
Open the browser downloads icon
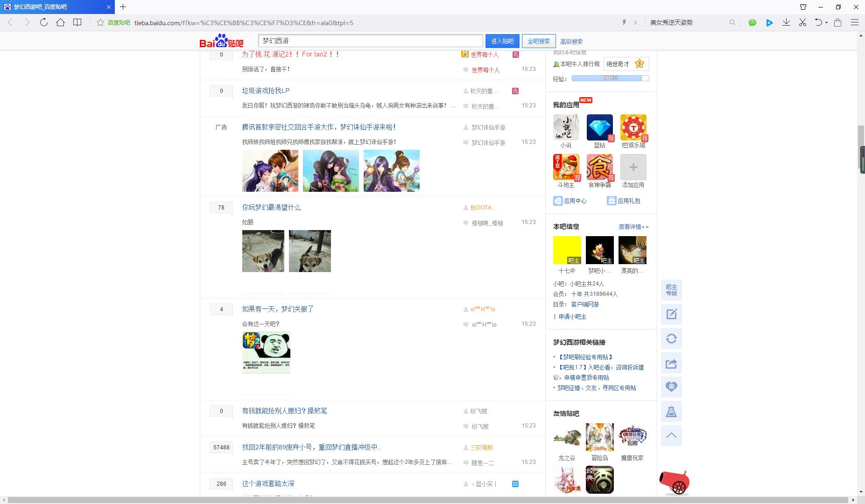pos(786,22)
